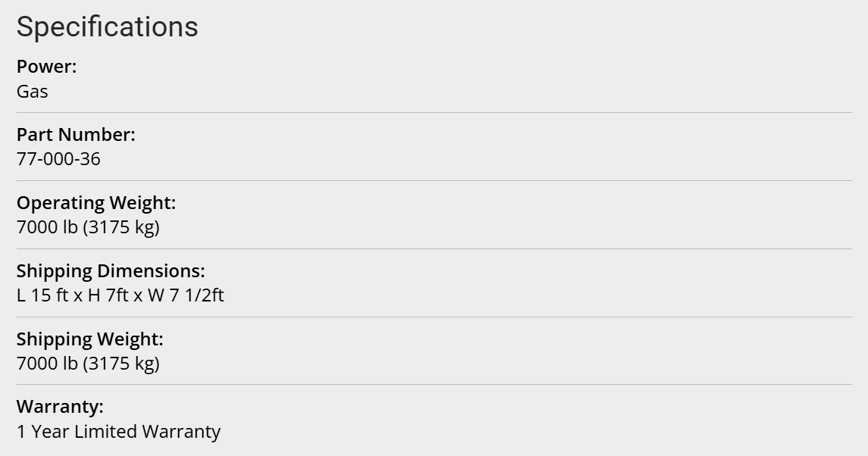868x456 pixels.
Task: Click the divider line below Gas
Action: pos(434,112)
